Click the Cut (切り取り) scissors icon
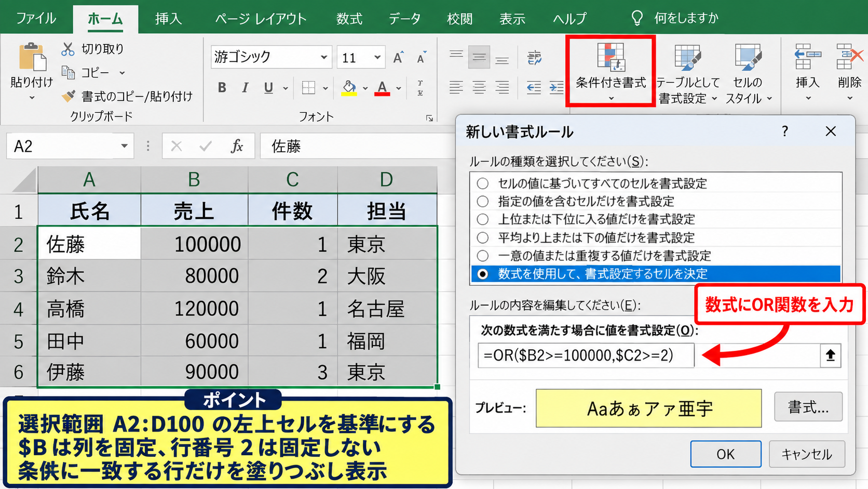 (x=68, y=49)
